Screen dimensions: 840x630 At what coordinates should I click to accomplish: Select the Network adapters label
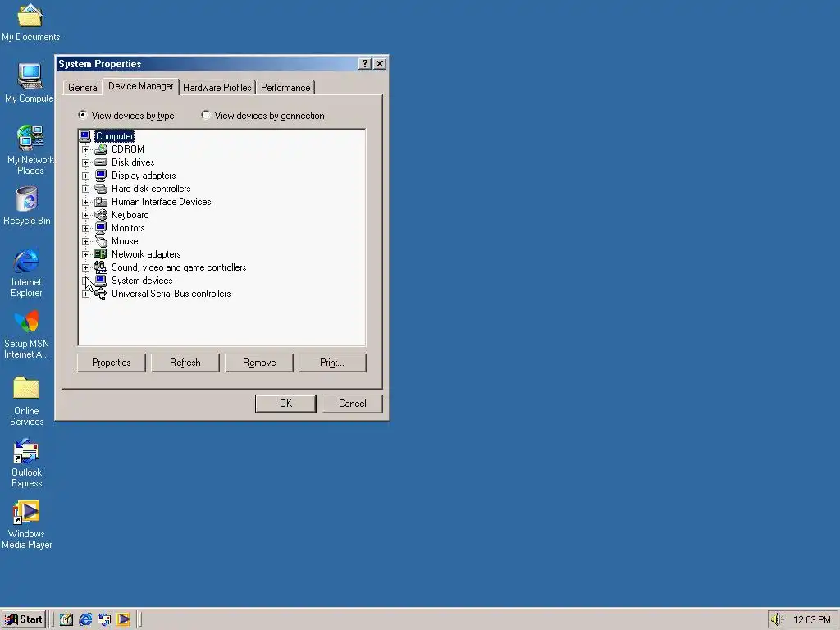(x=146, y=254)
